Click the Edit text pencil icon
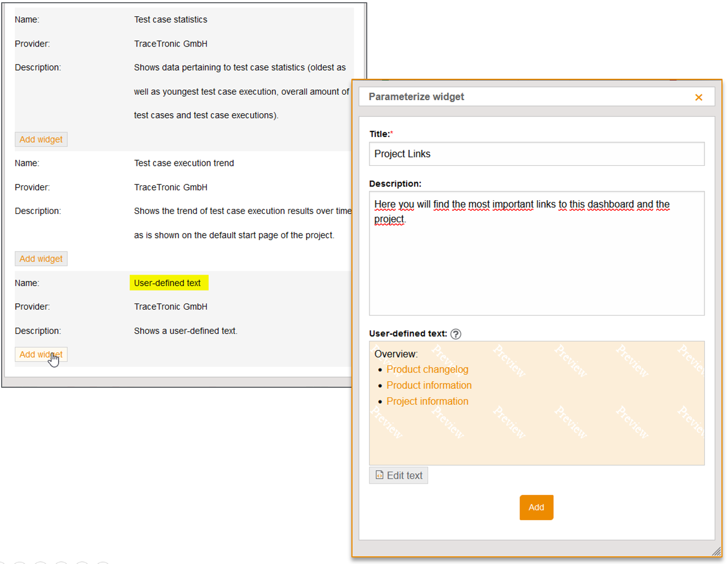Screen dimensions: 728x564 tap(380, 475)
